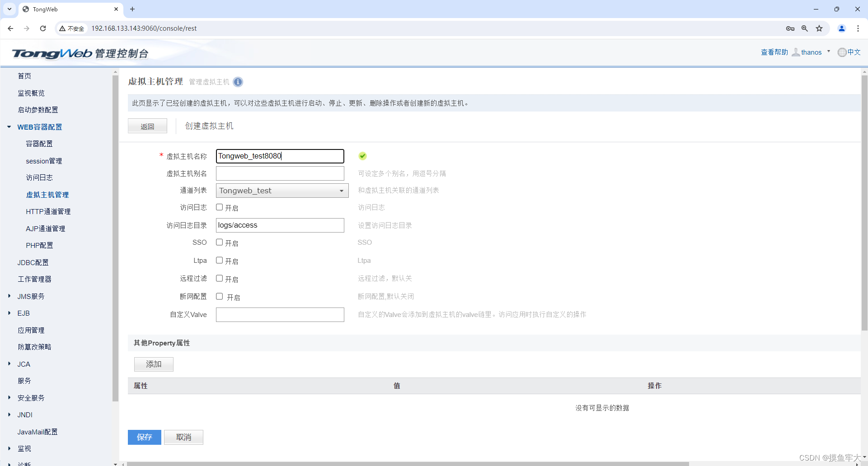The image size is (868, 466).
Task: Open the Chrome three-dot menu
Action: point(858,28)
